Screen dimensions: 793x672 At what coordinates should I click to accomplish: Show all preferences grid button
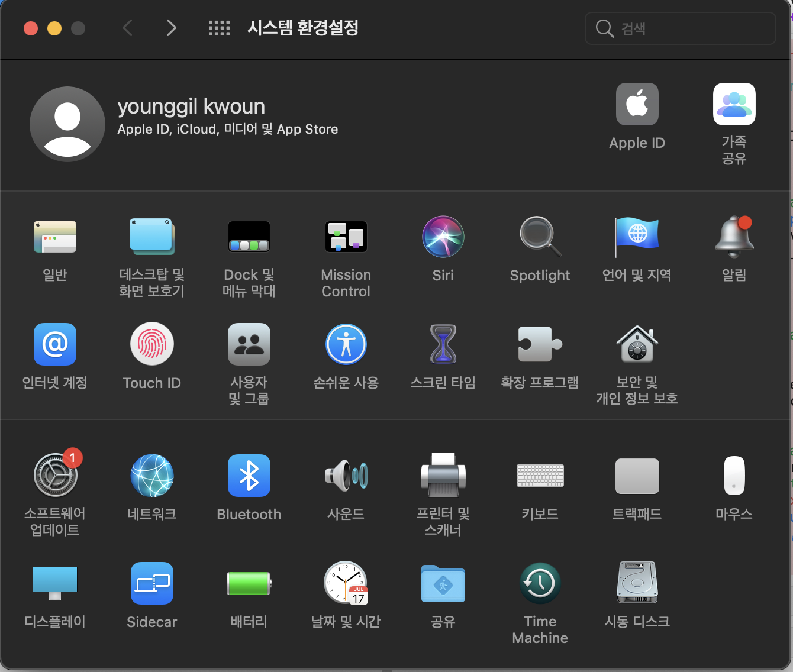[219, 28]
